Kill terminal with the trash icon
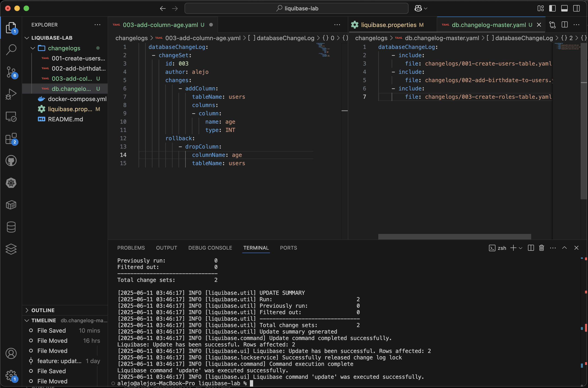588x388 pixels. pos(541,248)
